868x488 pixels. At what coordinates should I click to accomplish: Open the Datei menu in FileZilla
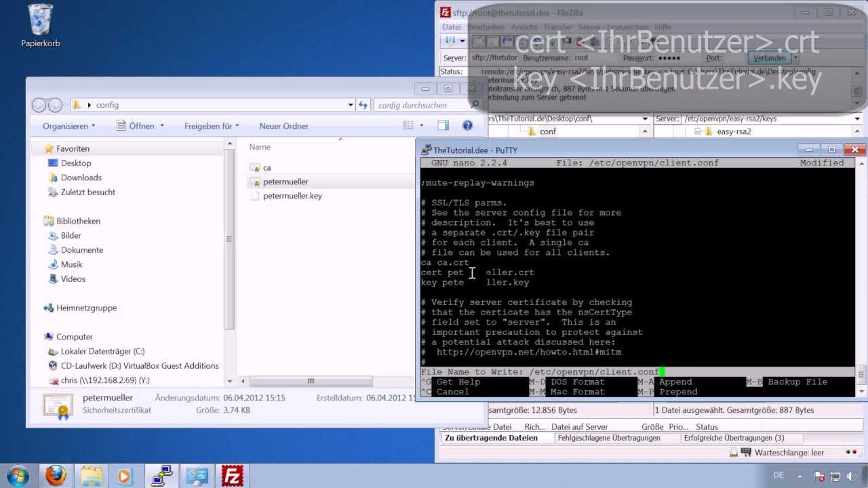451,27
